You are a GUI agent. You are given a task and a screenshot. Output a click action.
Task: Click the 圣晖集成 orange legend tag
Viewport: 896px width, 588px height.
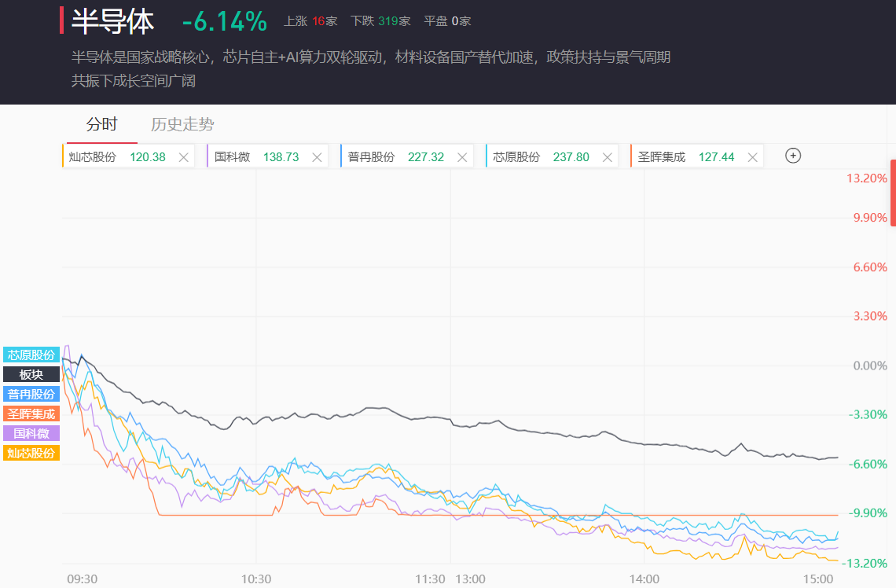pos(31,413)
